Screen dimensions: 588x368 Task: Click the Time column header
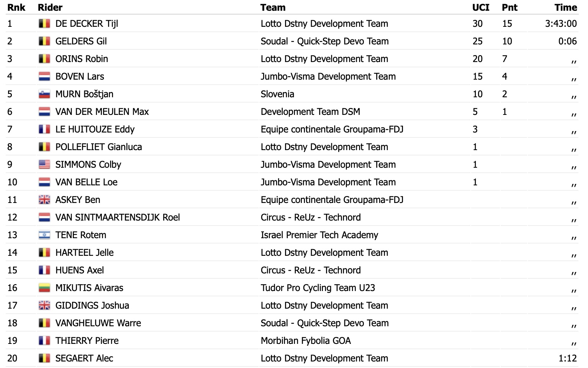[x=565, y=7]
